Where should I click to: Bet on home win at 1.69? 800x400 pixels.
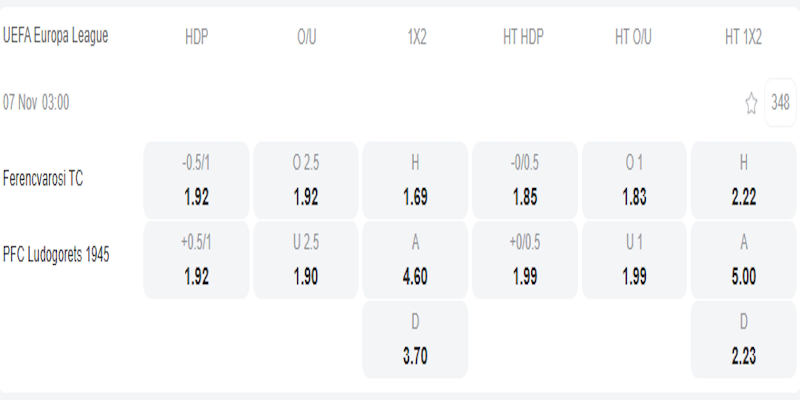[416, 180]
